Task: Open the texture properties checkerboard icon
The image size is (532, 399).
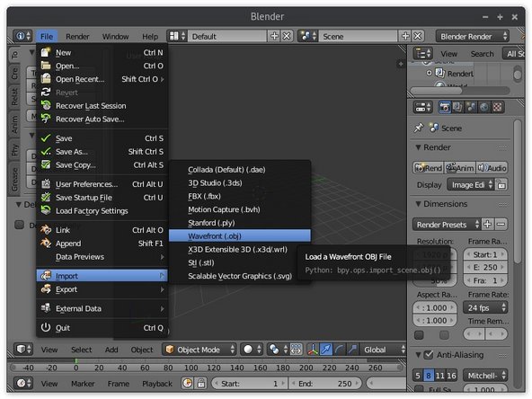Action: coord(497,108)
